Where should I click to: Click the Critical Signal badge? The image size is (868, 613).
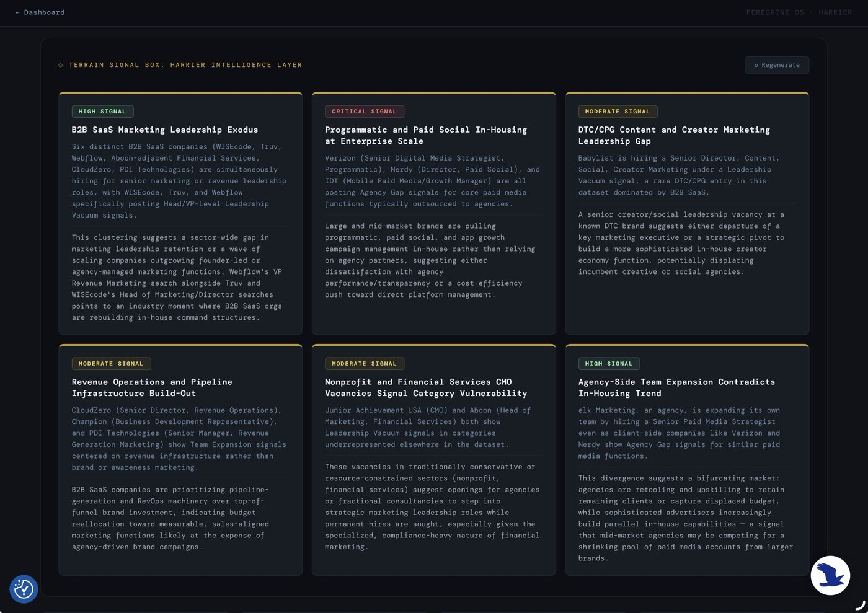(x=364, y=112)
